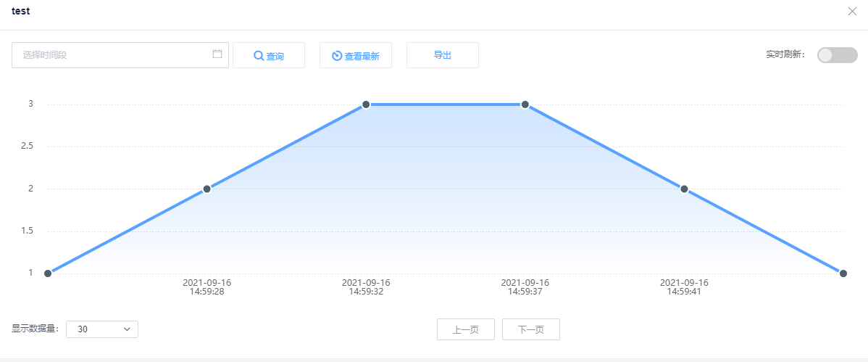
Task: Click the 2021-09-16 14:59:32 axis label
Action: pos(366,287)
